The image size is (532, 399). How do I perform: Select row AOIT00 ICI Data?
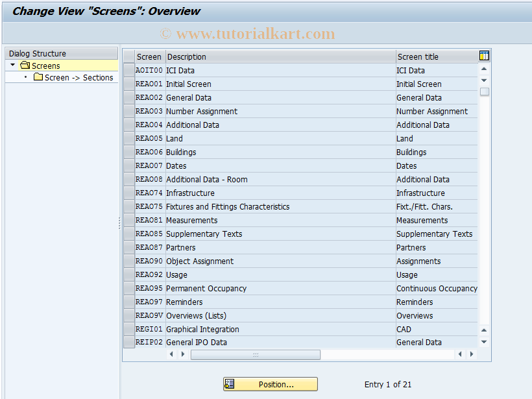(129, 70)
